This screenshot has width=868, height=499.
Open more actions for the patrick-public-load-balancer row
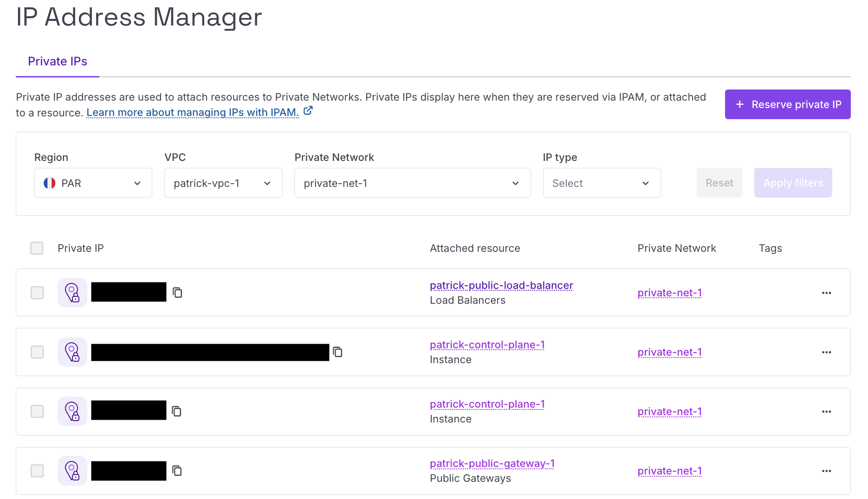826,293
